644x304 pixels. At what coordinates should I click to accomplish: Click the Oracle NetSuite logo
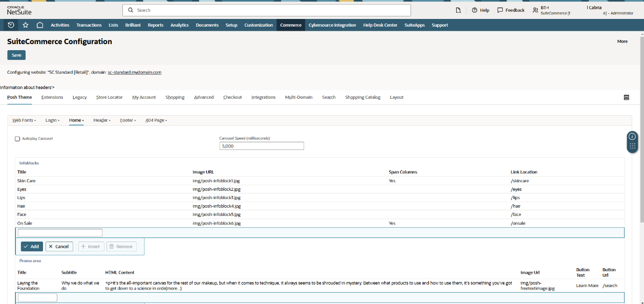tap(18, 10)
